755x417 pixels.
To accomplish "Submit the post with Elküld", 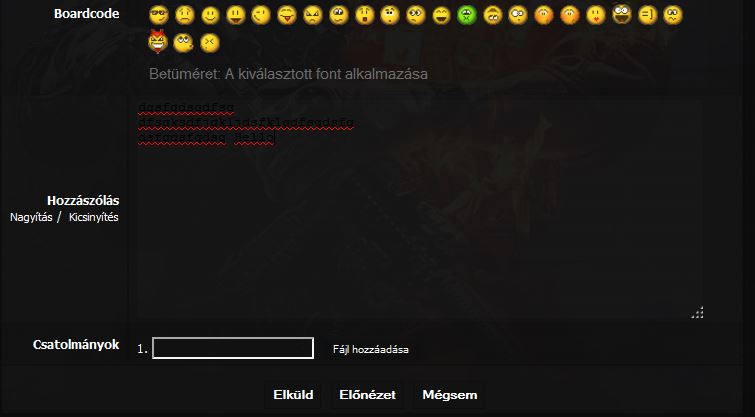I will tap(293, 395).
